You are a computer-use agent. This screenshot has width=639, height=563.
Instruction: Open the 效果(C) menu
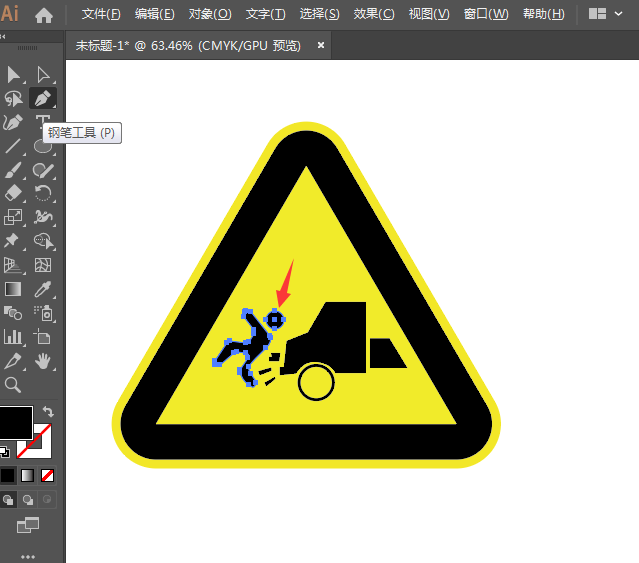click(374, 14)
